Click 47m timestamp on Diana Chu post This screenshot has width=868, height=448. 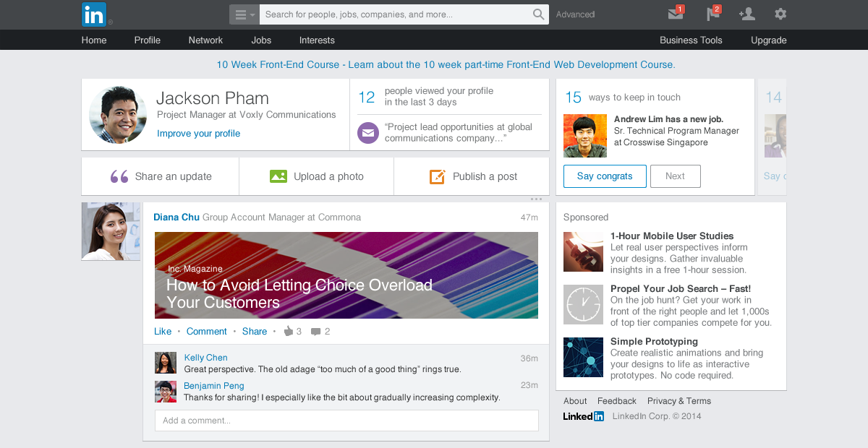529,217
